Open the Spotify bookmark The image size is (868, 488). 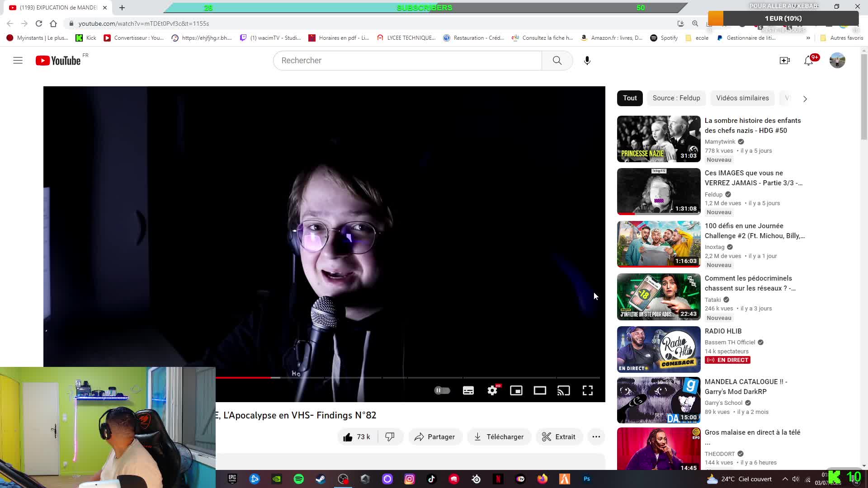point(664,38)
